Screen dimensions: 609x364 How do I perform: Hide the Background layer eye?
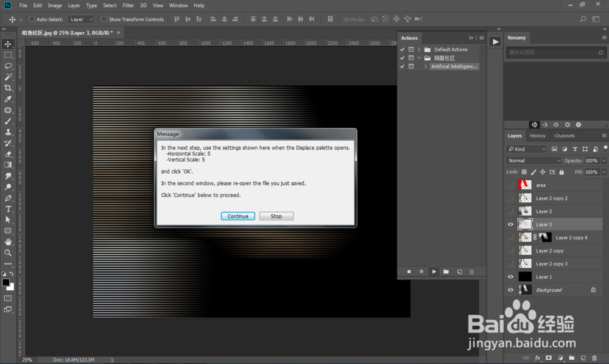tap(510, 290)
